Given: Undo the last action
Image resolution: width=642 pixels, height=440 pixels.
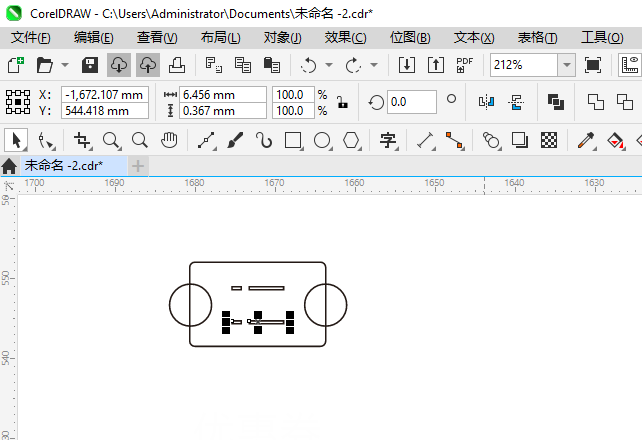Looking at the screenshot, I should [308, 65].
